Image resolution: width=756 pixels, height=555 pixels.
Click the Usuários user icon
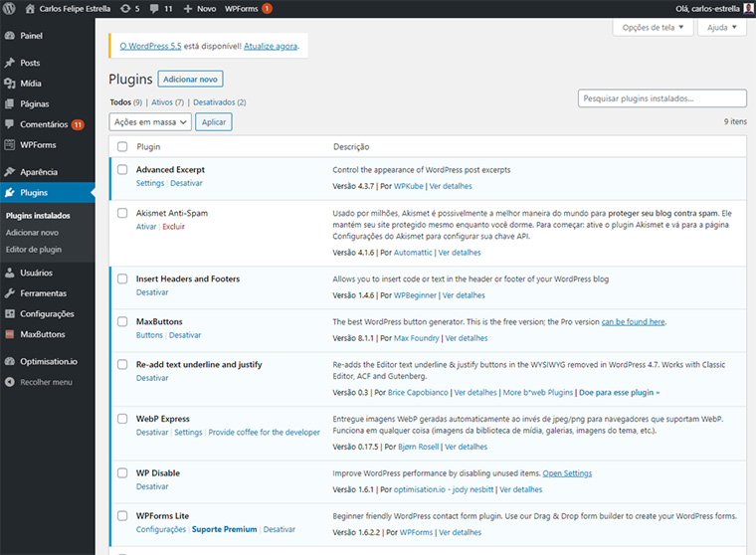(x=10, y=273)
